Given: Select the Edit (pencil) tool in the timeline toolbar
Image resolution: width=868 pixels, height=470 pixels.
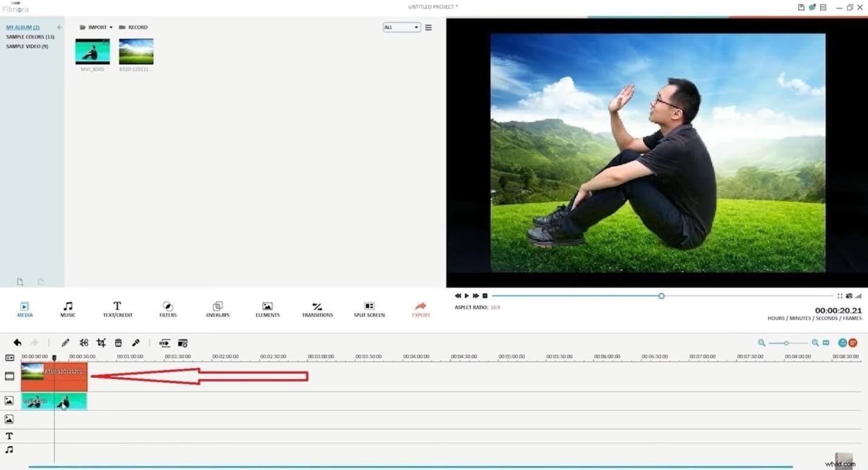Looking at the screenshot, I should [65, 343].
